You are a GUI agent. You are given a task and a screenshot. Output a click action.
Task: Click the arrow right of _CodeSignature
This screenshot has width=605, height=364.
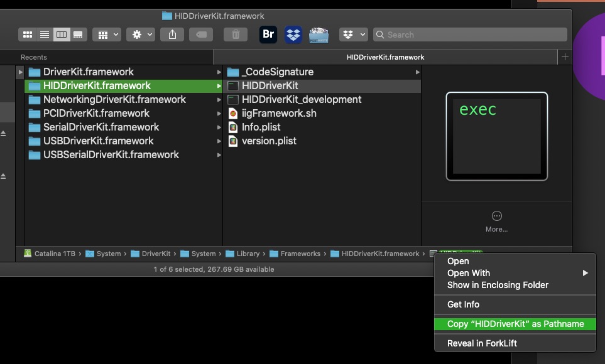pos(417,72)
